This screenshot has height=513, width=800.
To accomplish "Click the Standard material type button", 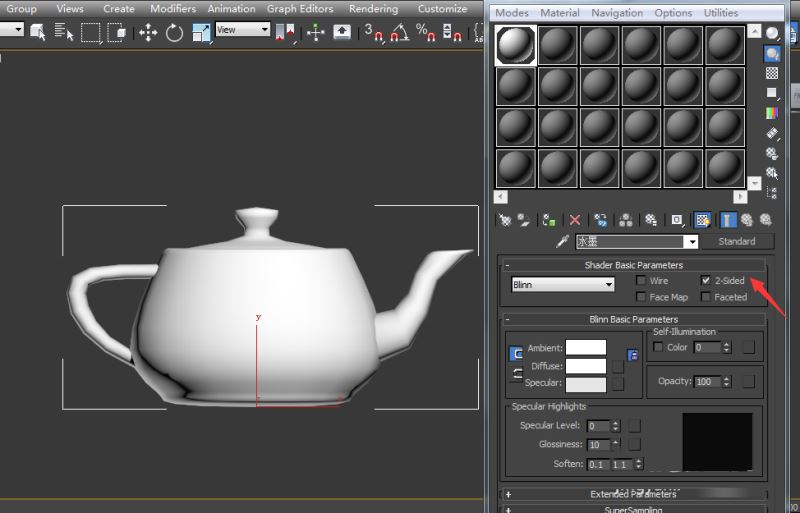I will click(737, 241).
